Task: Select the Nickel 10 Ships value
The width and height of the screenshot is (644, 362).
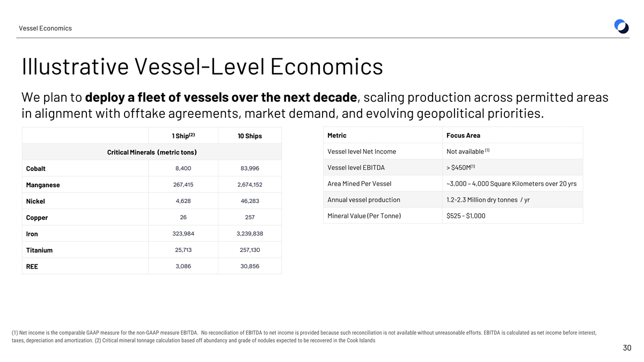Action: (x=250, y=201)
